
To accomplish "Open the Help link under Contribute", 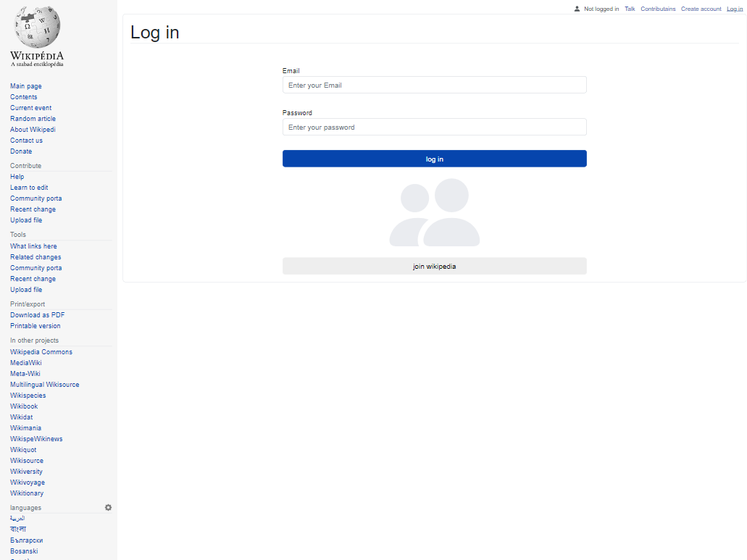I will click(17, 176).
